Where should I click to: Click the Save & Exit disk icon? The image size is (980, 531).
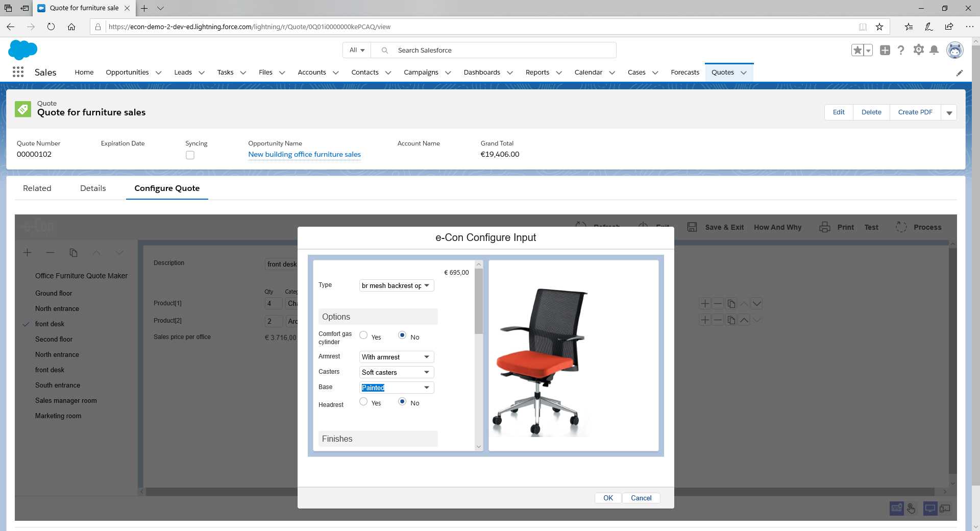pyautogui.click(x=692, y=227)
